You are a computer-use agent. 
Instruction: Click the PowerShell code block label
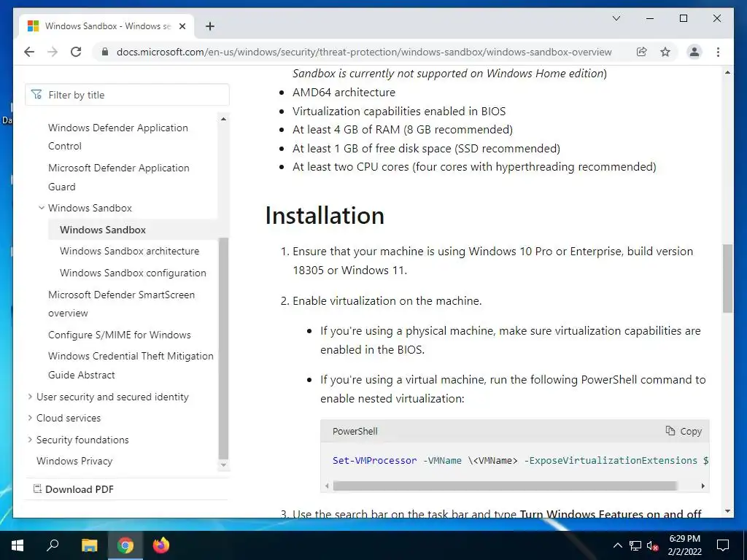(355, 431)
